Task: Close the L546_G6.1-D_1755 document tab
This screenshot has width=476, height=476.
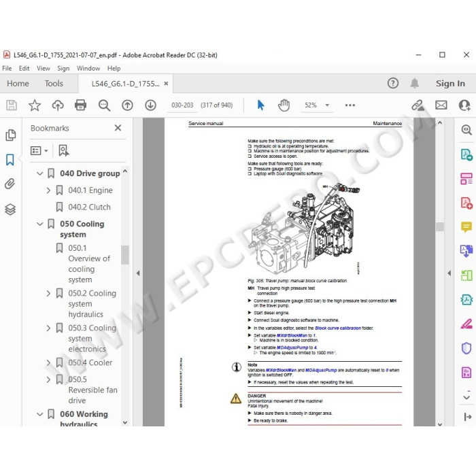Action: (166, 84)
